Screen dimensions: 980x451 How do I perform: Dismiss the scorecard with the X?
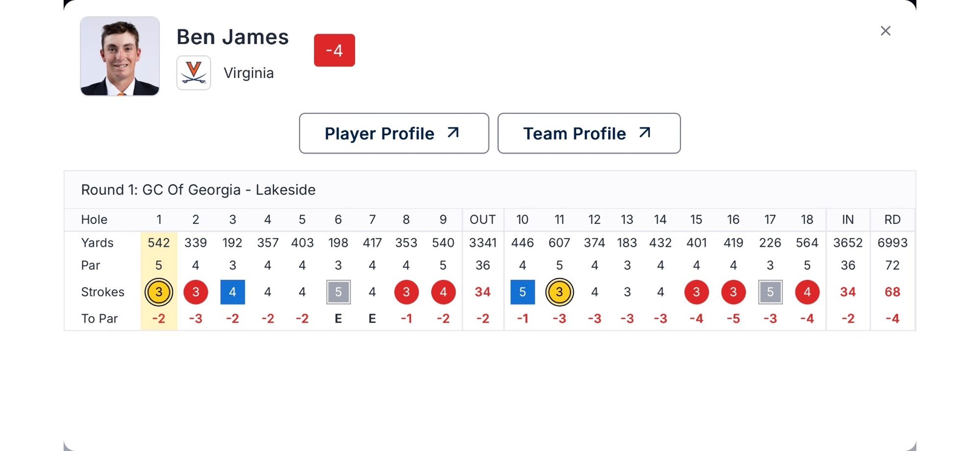click(885, 31)
